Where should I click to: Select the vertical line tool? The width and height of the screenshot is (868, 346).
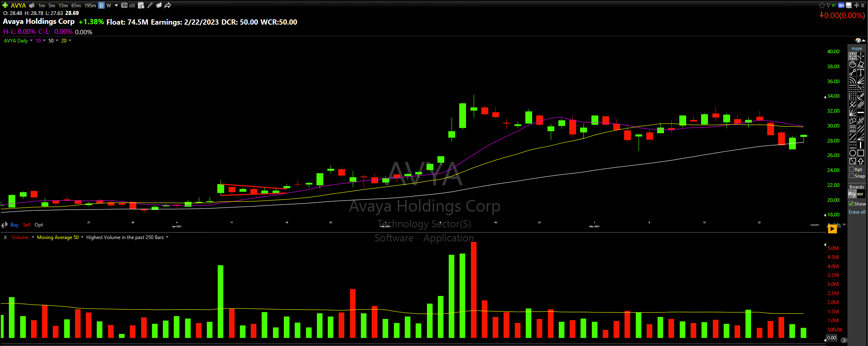[861, 145]
